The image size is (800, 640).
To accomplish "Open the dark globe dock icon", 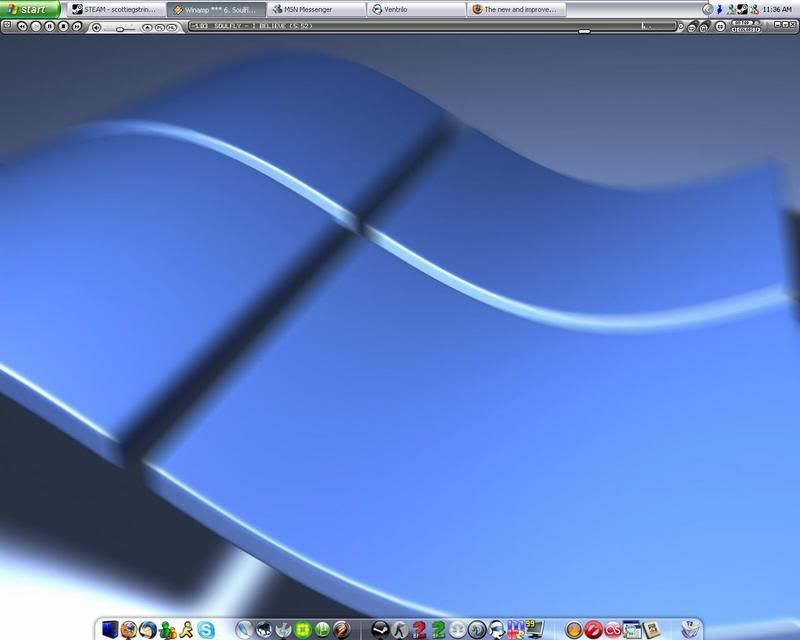I will 264,629.
